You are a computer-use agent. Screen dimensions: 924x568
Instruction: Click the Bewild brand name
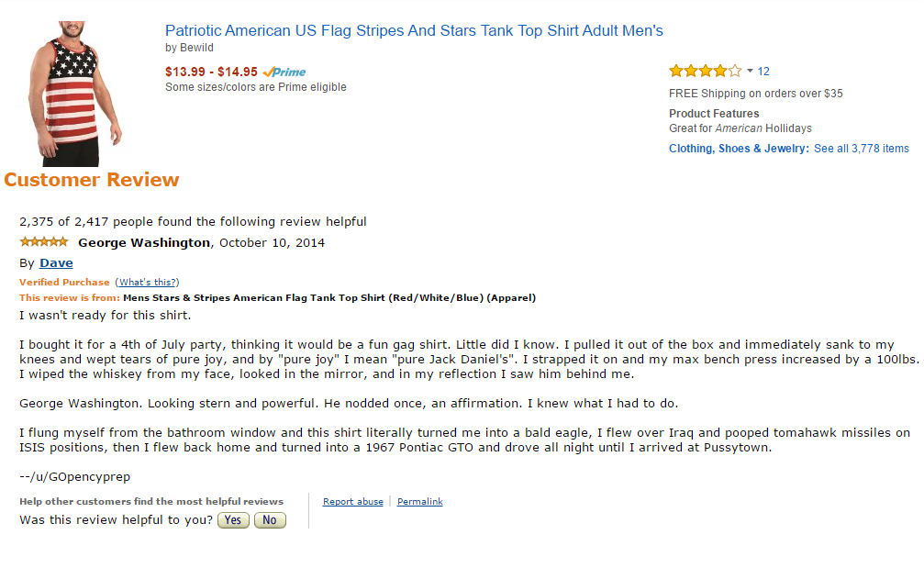pos(196,48)
